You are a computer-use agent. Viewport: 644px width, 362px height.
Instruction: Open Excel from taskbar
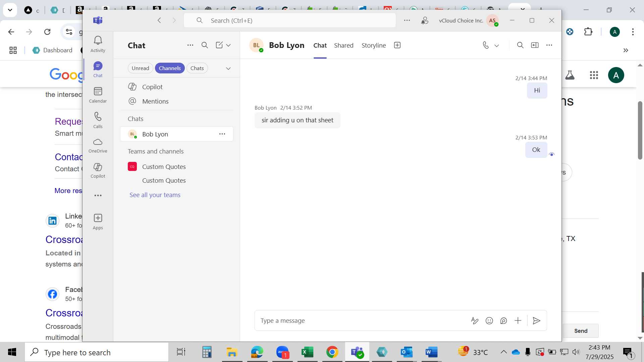pyautogui.click(x=307, y=352)
